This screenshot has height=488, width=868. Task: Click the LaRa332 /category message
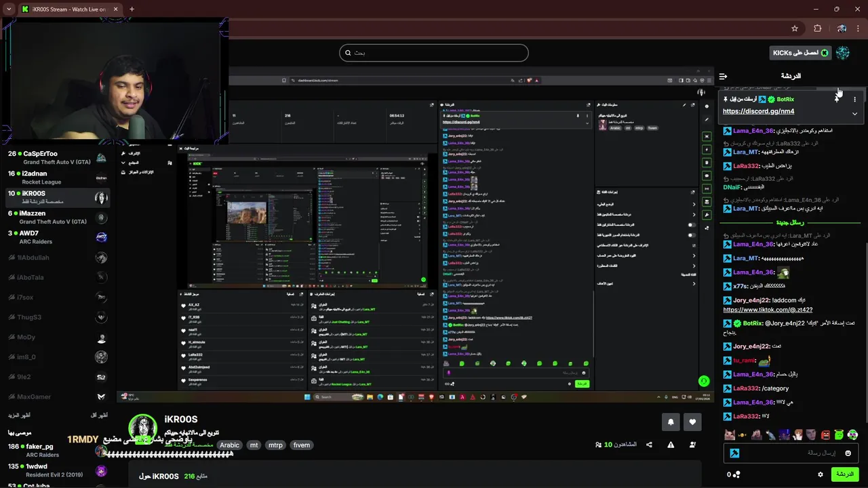[x=756, y=388]
